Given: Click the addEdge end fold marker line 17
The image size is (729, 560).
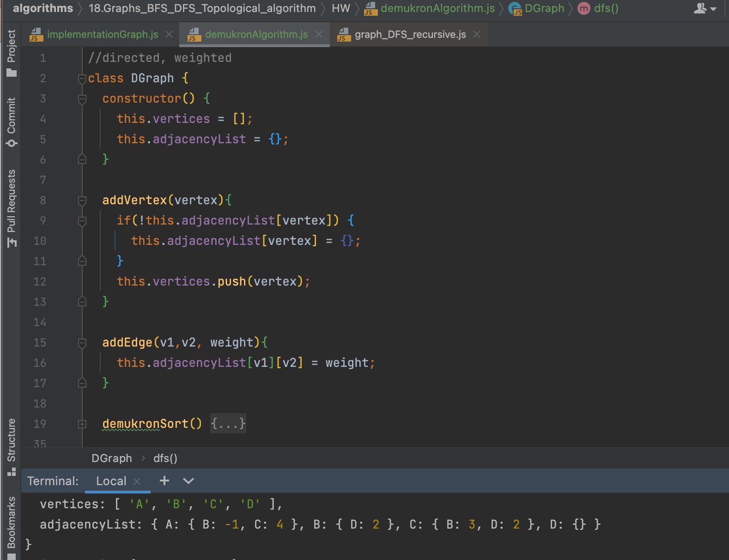Looking at the screenshot, I should [82, 383].
